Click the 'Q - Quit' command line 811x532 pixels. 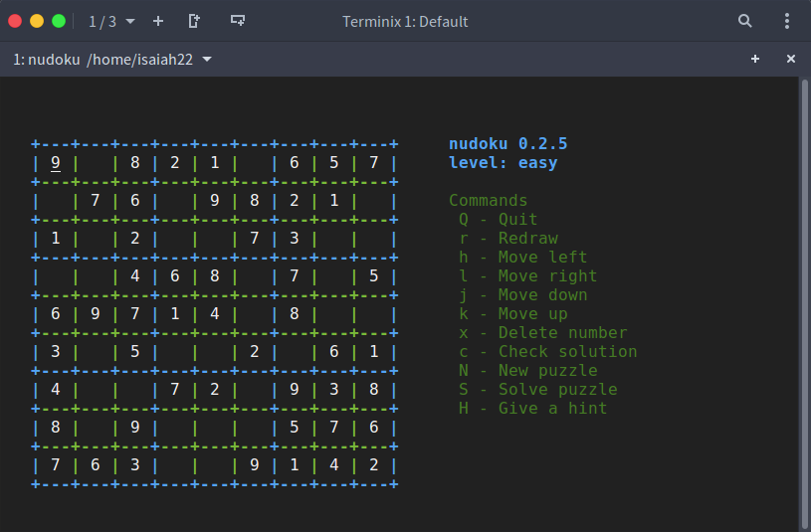point(499,219)
